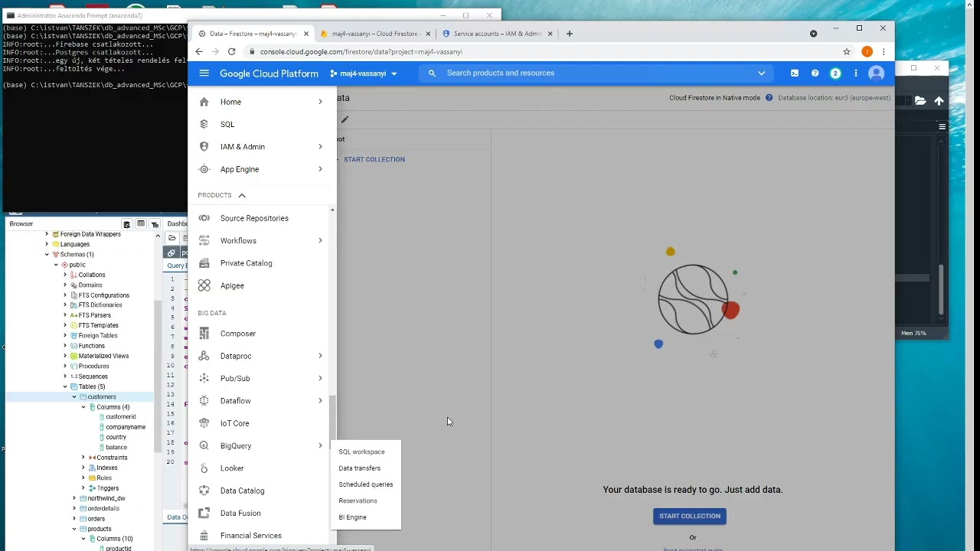980x551 pixels.
Task: Close the Data – Firestore browser tab
Action: [306, 34]
